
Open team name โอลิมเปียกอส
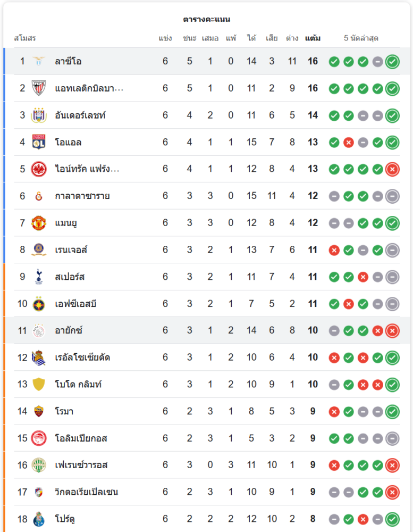click(x=81, y=438)
